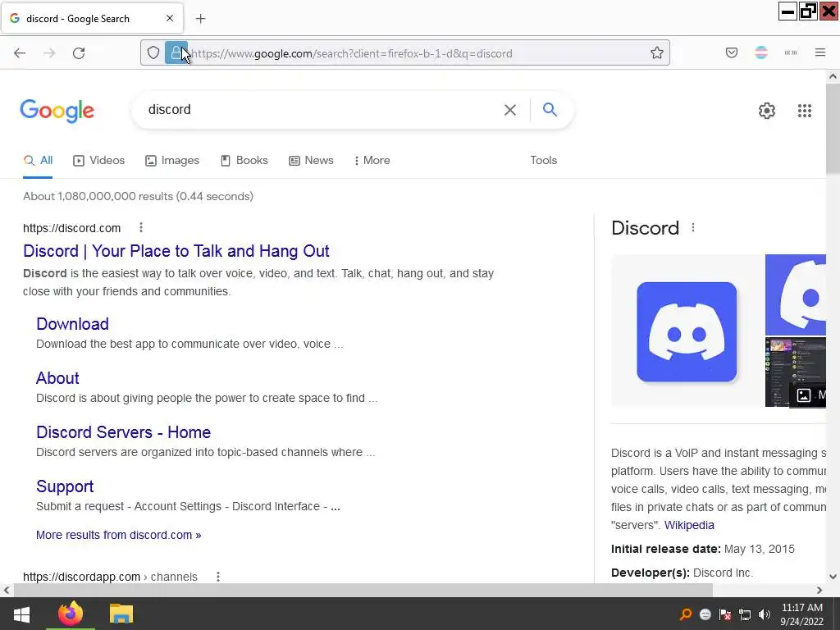
Task: Open File Explorer from taskbar
Action: point(121,614)
